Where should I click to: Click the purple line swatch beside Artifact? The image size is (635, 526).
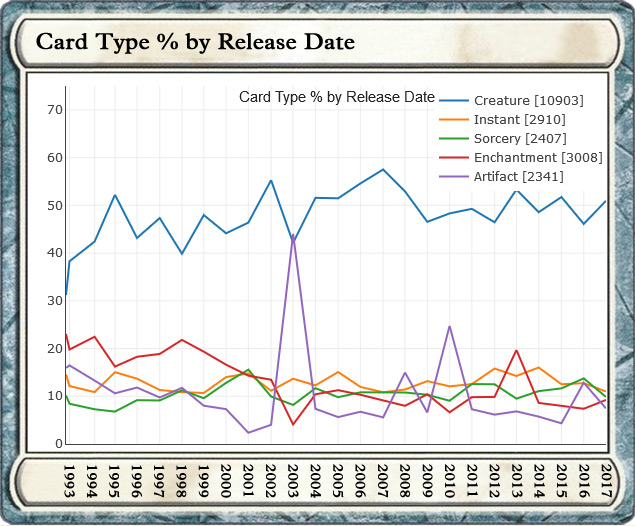[454, 177]
